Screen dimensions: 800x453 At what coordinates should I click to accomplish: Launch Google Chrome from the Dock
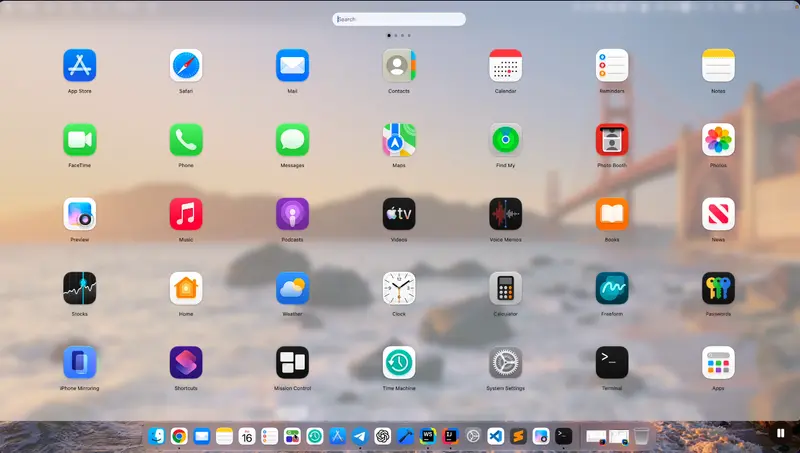coord(179,436)
